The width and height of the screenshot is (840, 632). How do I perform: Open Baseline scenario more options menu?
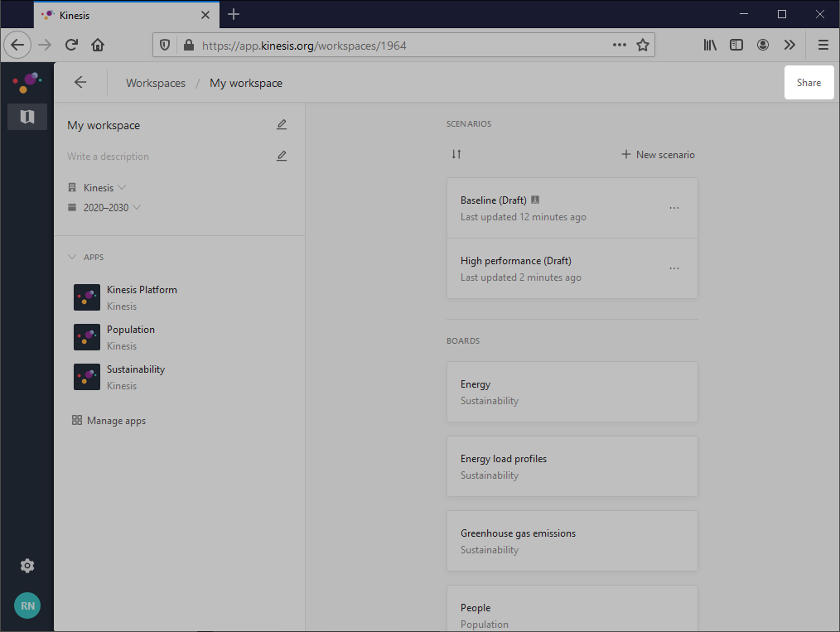click(674, 208)
